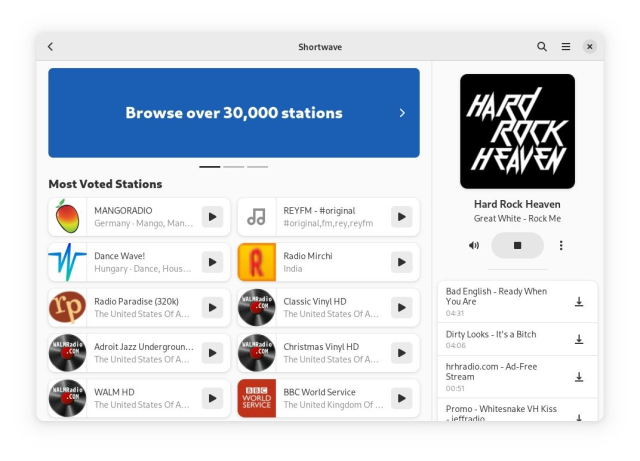Play the Christmas Vinyl HD station

(402, 353)
